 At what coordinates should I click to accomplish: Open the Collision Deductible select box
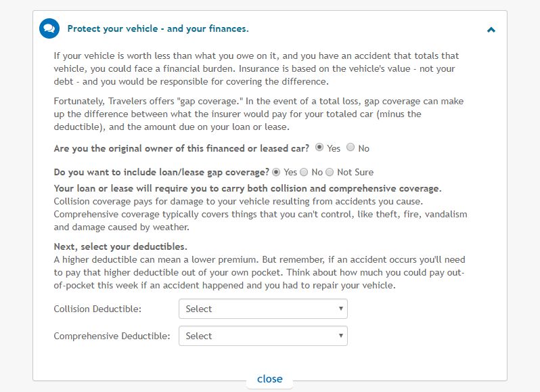point(263,309)
